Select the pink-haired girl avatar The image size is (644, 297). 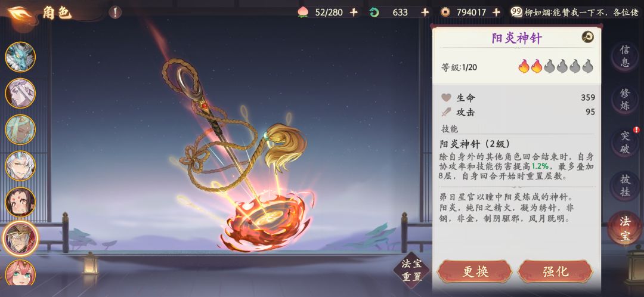point(20,273)
